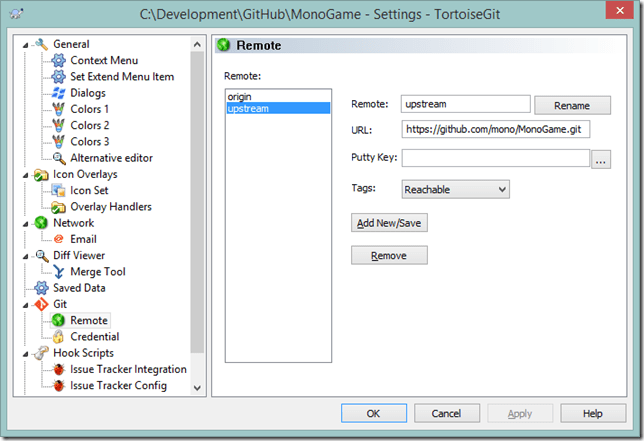This screenshot has height=441, width=644.
Task: Click the Cancel button
Action: click(446, 413)
